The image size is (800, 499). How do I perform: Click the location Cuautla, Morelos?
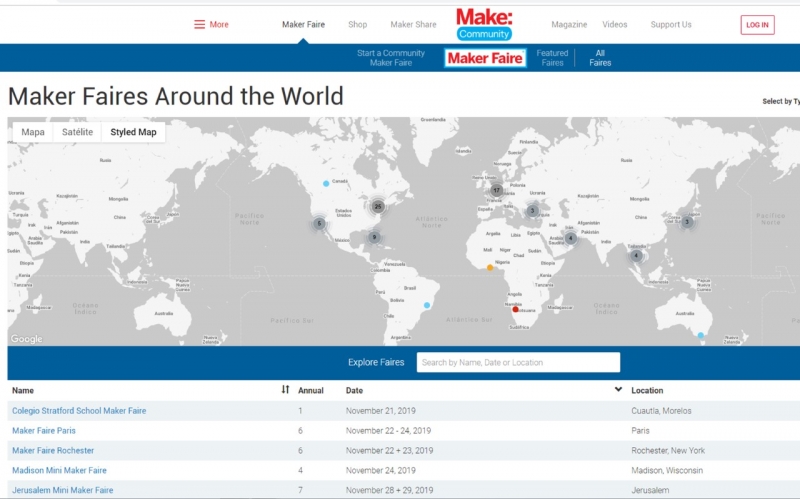(x=661, y=411)
